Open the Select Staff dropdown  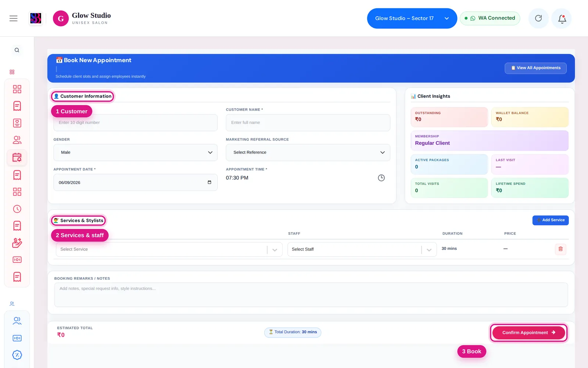(x=362, y=250)
